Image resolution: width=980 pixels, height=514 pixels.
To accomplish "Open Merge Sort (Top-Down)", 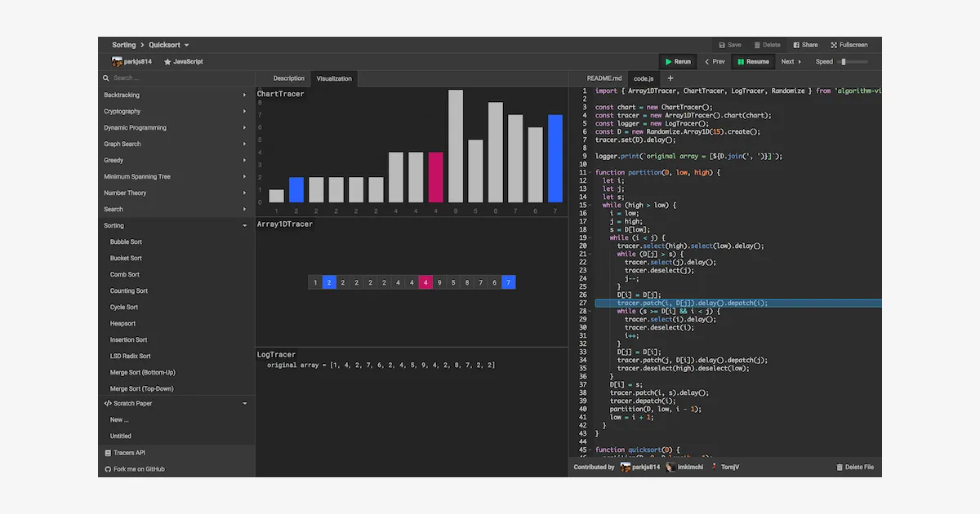I will [x=176, y=388].
